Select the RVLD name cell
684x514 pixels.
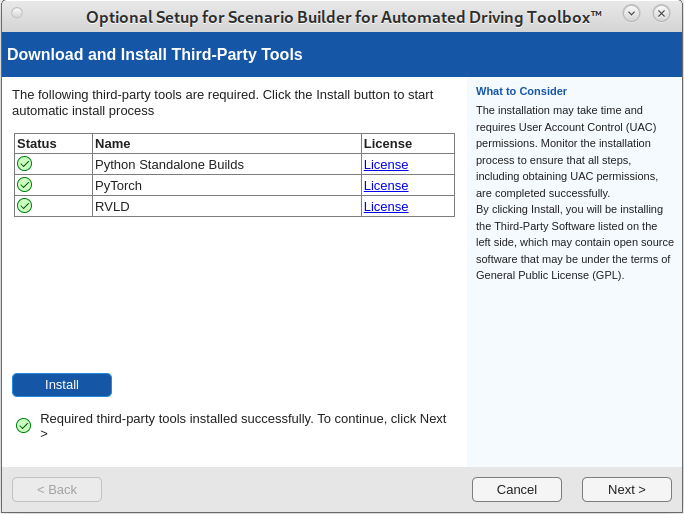(x=112, y=206)
